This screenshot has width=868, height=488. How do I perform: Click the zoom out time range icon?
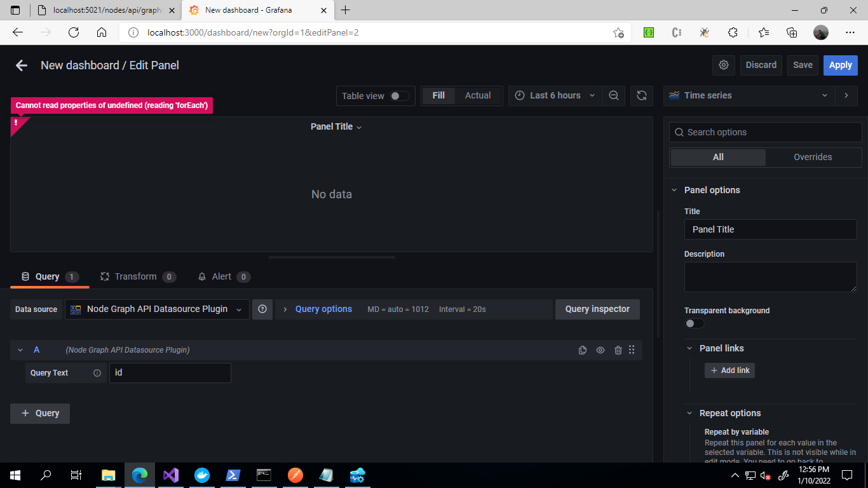click(x=614, y=95)
